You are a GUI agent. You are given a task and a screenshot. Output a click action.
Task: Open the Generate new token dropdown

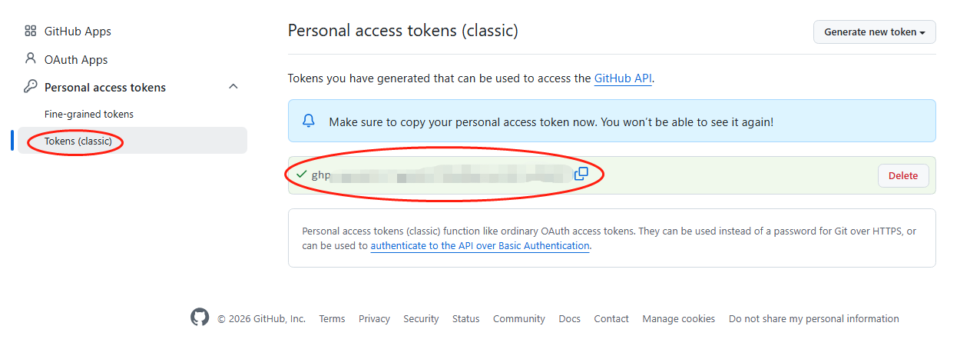874,32
